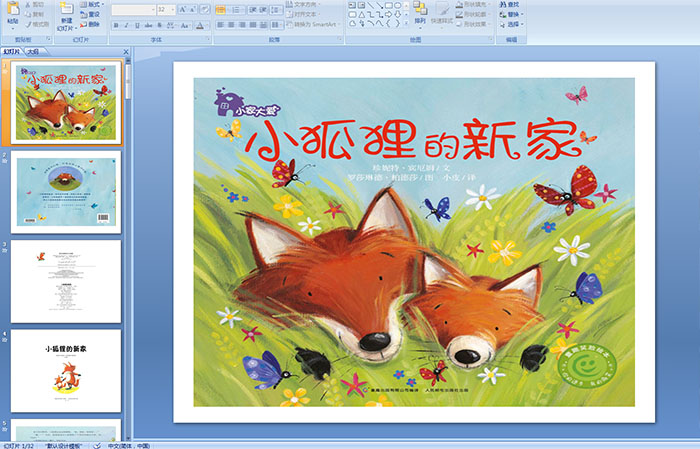This screenshot has width=700, height=449.
Task: Click the Clear Formatting eraser icon
Action: [x=205, y=10]
